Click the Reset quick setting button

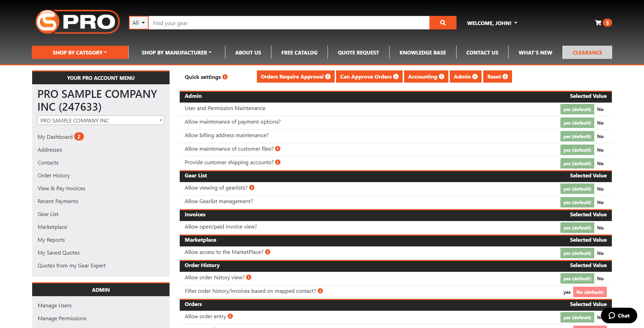[497, 76]
